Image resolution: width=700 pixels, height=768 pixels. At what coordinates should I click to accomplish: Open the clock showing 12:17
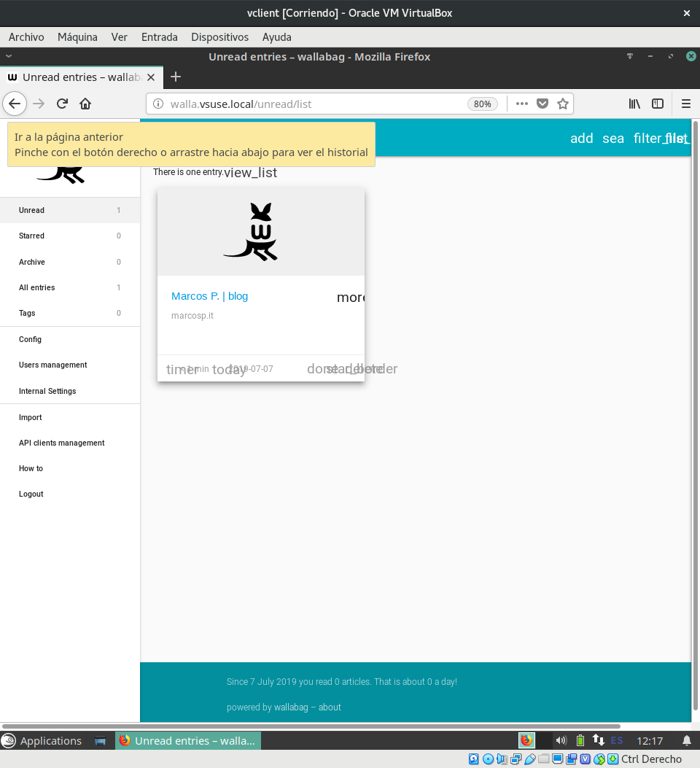(650, 741)
